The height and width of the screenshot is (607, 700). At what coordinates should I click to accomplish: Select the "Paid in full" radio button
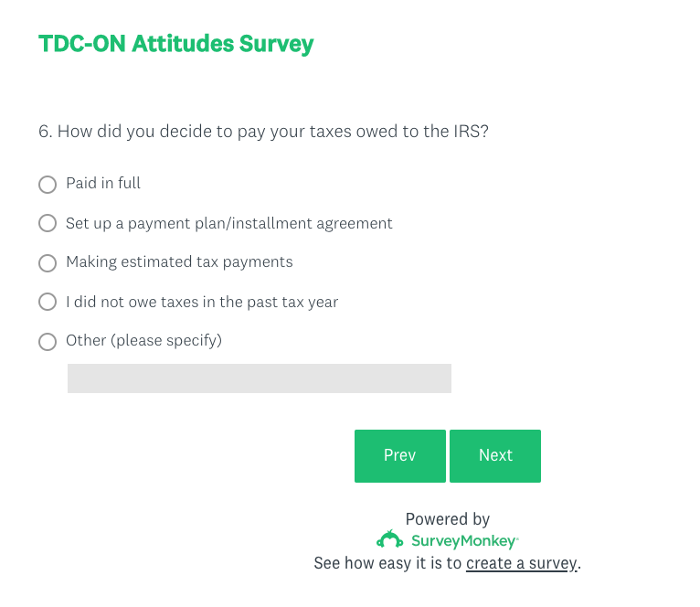tap(48, 185)
